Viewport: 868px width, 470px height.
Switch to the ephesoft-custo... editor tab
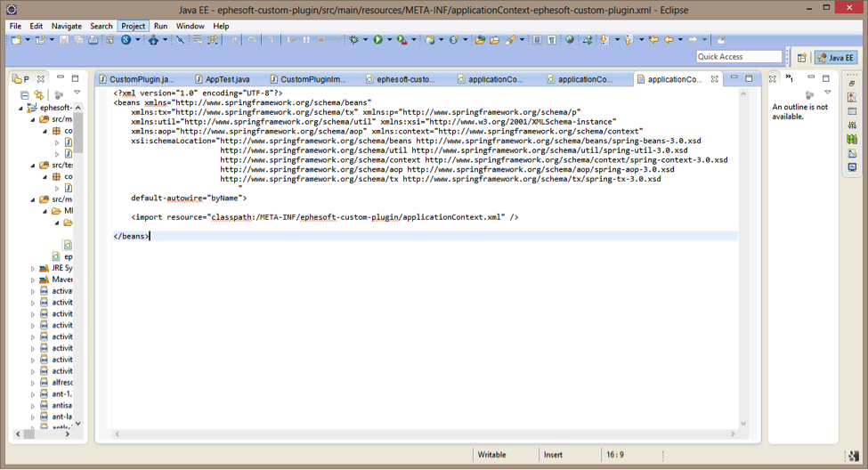point(401,79)
